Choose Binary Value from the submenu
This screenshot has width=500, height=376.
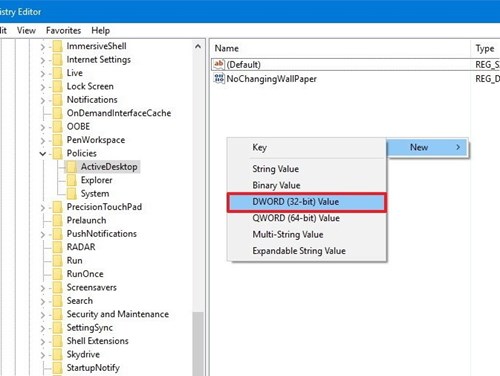coord(307,185)
